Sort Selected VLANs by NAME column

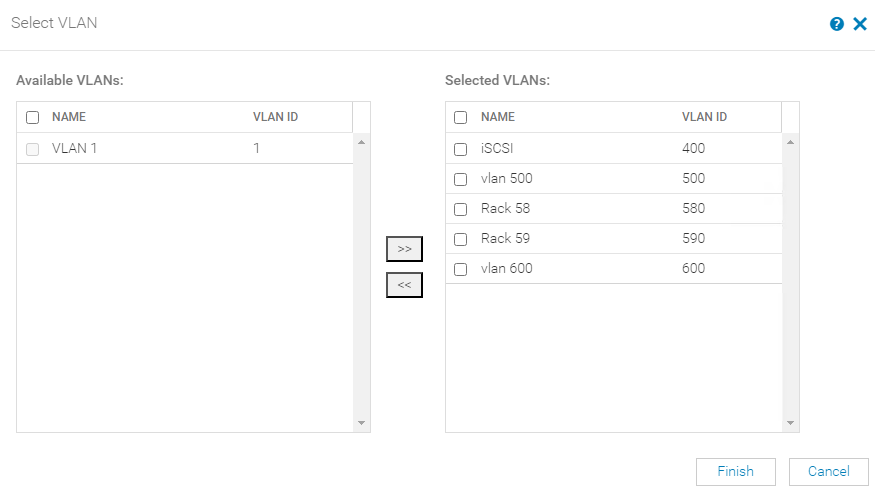click(x=498, y=117)
